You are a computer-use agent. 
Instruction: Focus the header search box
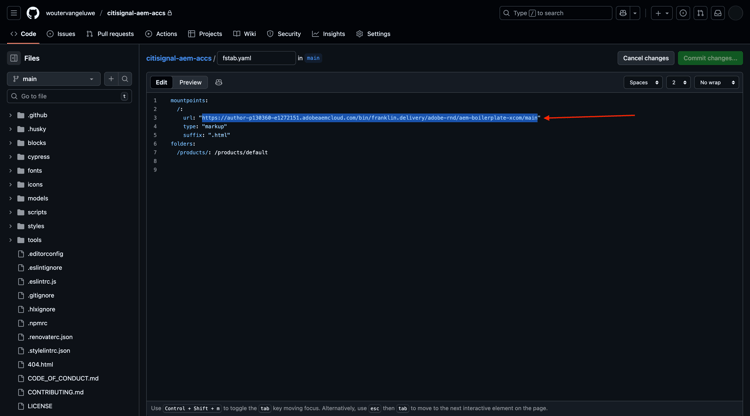(556, 13)
